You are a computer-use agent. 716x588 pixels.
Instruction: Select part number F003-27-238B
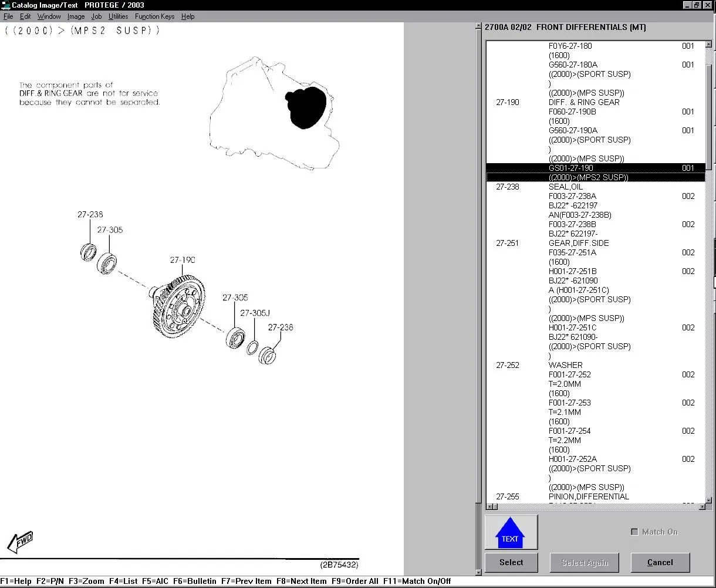[x=572, y=224]
